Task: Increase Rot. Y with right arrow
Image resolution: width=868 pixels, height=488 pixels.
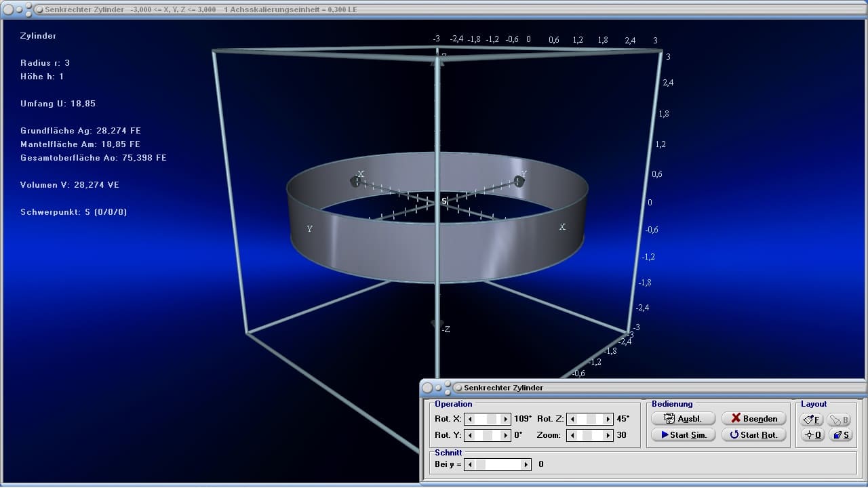Action: point(505,435)
